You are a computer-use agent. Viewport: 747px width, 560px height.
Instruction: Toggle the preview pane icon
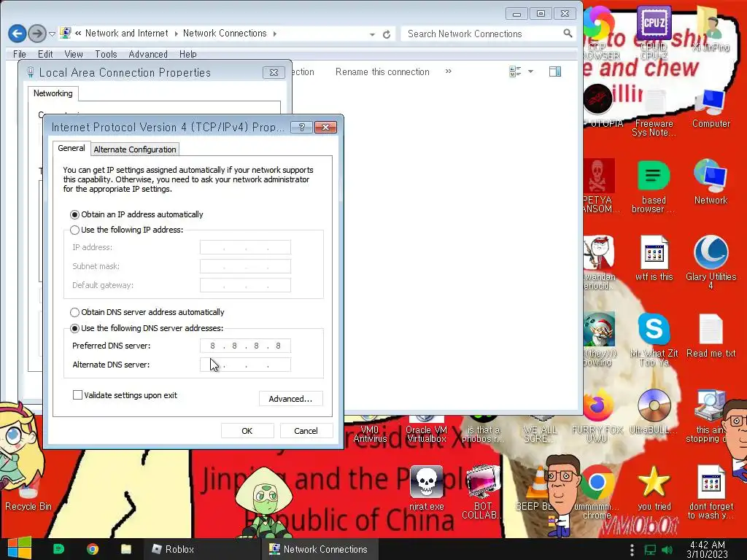pyautogui.click(x=555, y=72)
